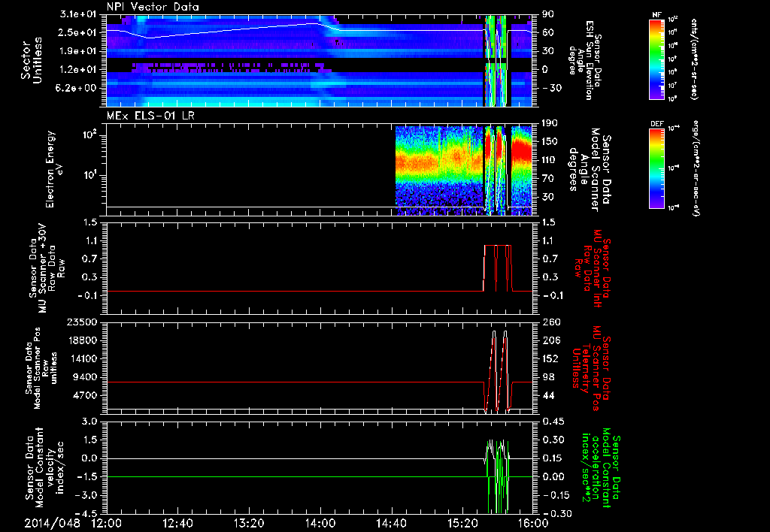Click the '152' telemetry tick value

pos(550,358)
